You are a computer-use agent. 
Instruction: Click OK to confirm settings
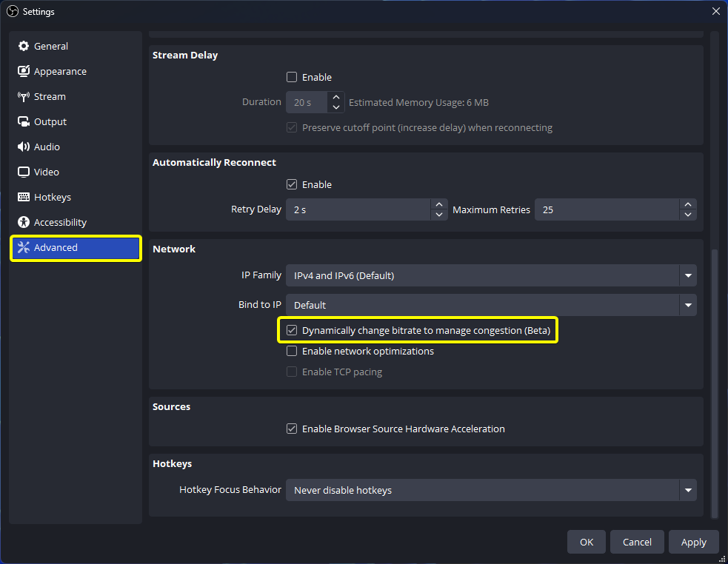[587, 542]
